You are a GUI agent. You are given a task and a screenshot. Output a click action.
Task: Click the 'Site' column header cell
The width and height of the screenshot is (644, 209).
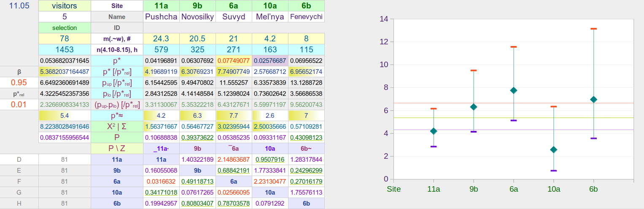[117, 6]
